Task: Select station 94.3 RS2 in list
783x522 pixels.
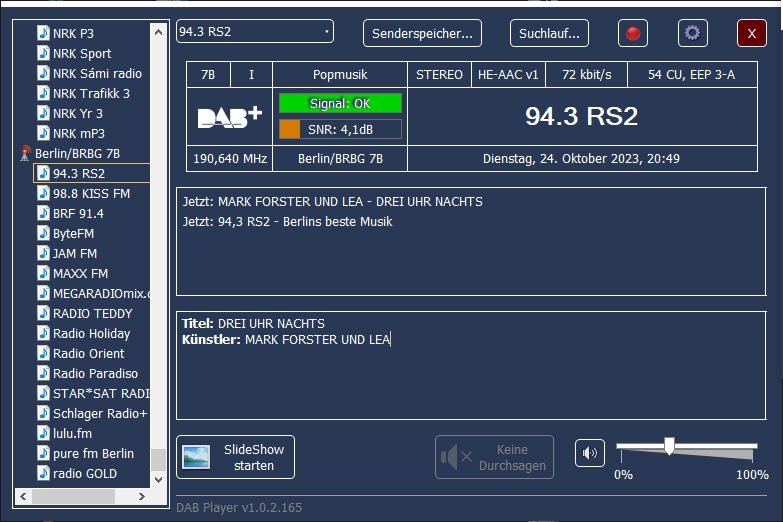Action: (x=79, y=173)
